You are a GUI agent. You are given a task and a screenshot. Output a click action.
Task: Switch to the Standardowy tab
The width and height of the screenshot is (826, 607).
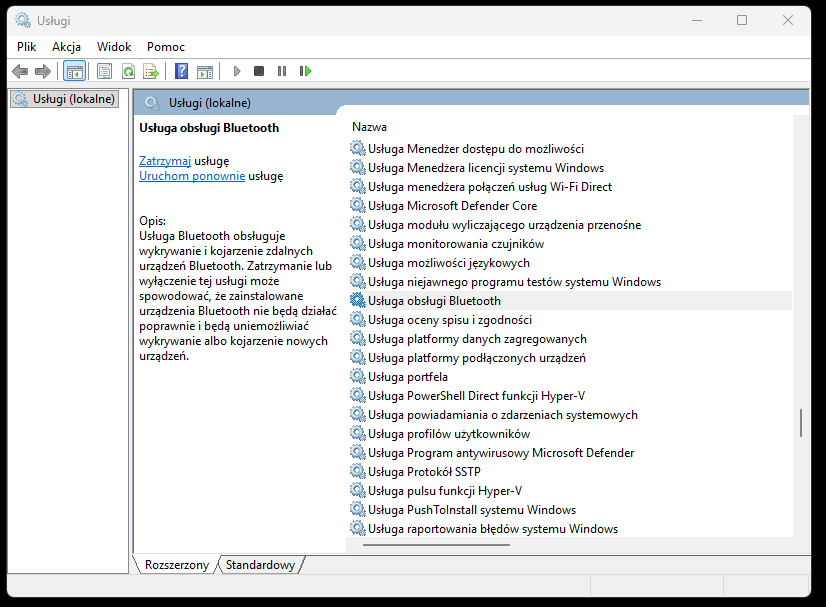click(260, 565)
